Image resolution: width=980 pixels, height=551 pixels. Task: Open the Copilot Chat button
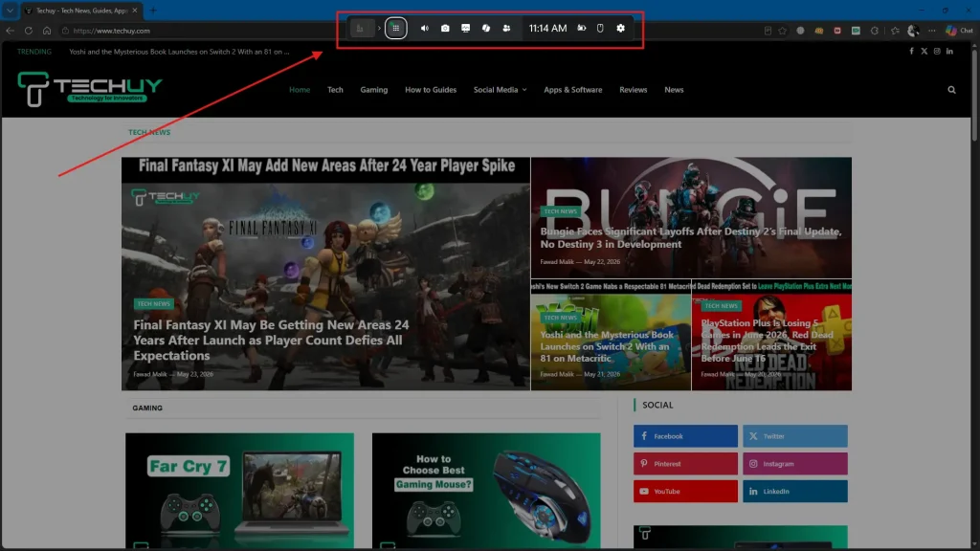tap(959, 30)
